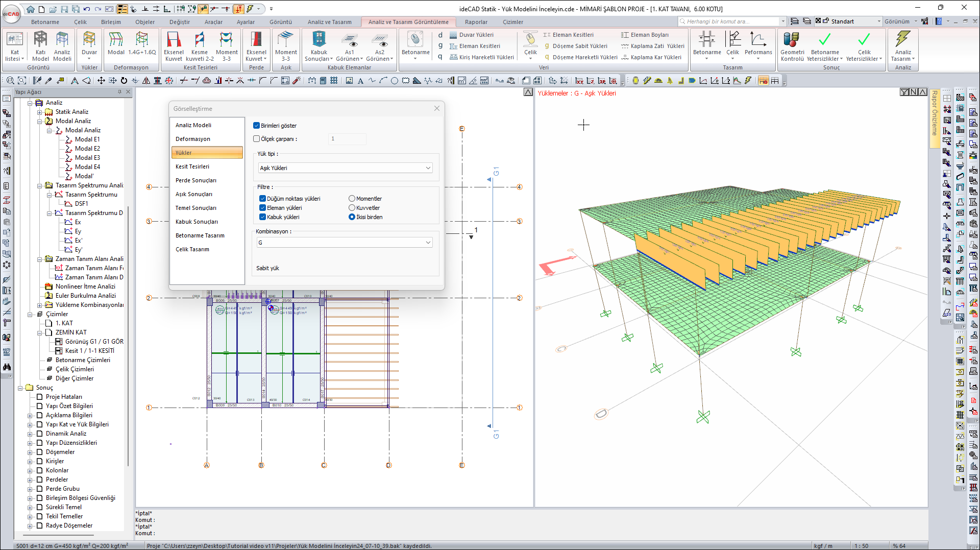Open the Kombinasyon dropdown
This screenshot has height=550, width=980.
click(x=345, y=243)
